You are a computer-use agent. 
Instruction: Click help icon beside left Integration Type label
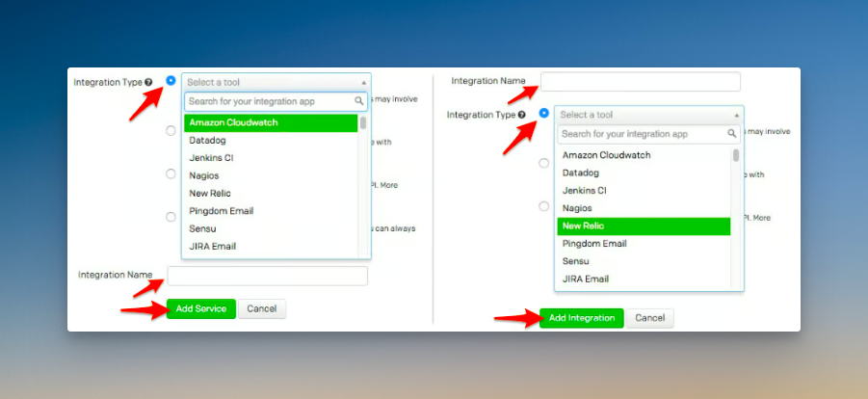coord(148,83)
